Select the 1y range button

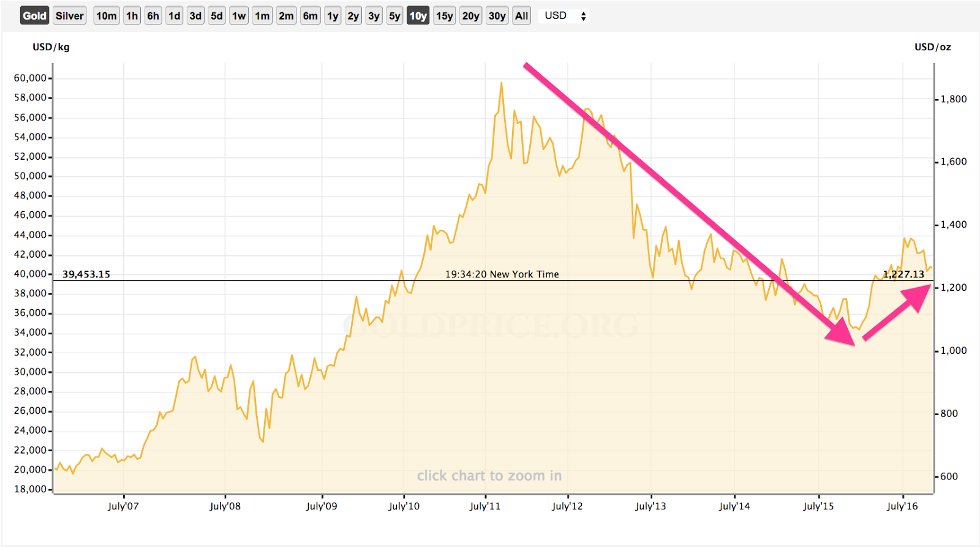(333, 16)
